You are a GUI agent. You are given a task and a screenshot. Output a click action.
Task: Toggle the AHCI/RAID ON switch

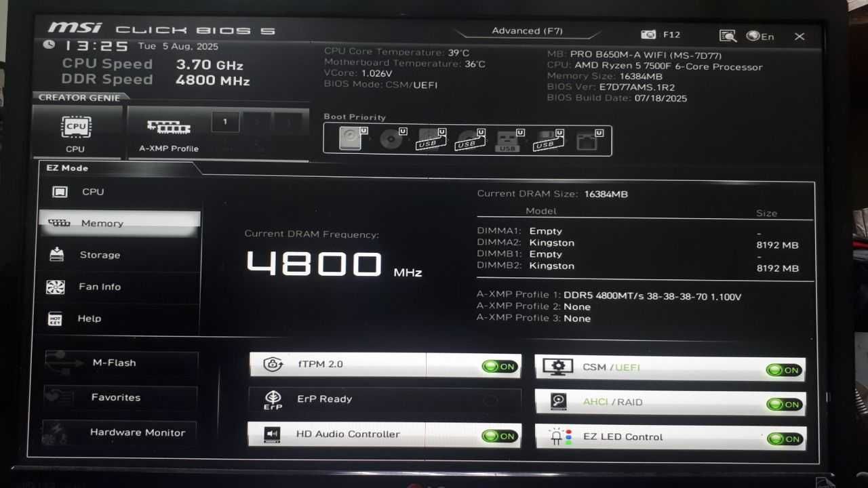point(784,405)
